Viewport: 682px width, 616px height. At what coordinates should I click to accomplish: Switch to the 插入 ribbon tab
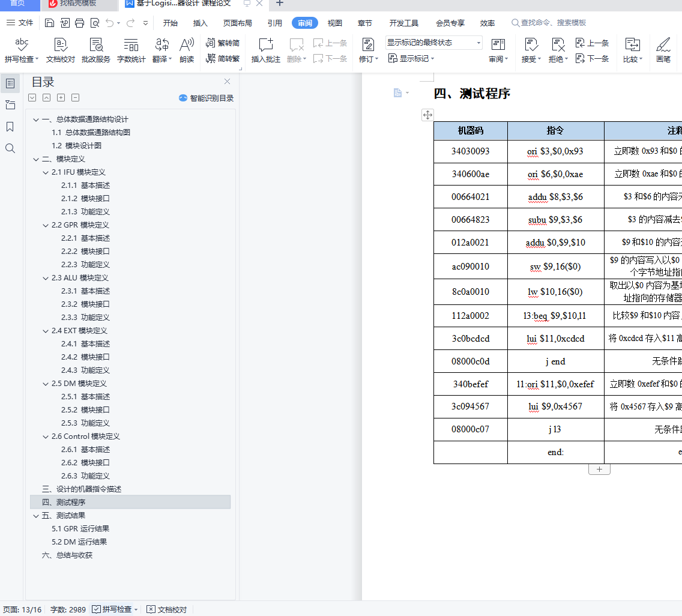coord(200,23)
